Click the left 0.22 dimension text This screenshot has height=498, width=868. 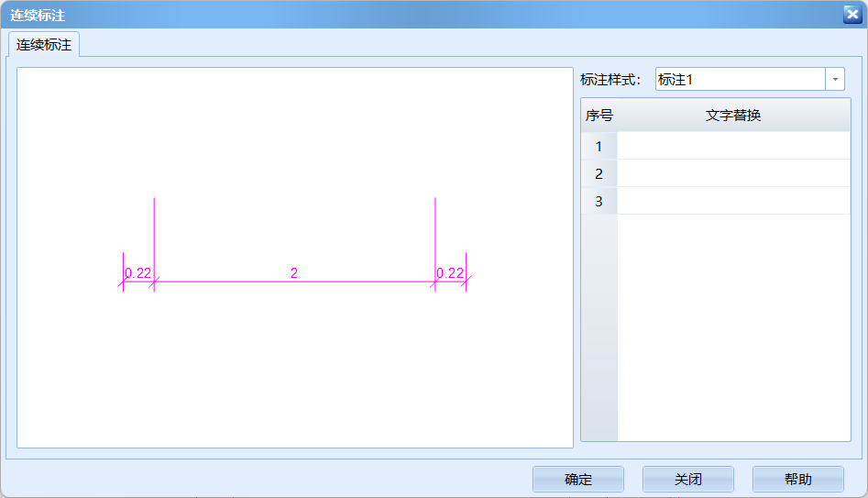click(138, 272)
